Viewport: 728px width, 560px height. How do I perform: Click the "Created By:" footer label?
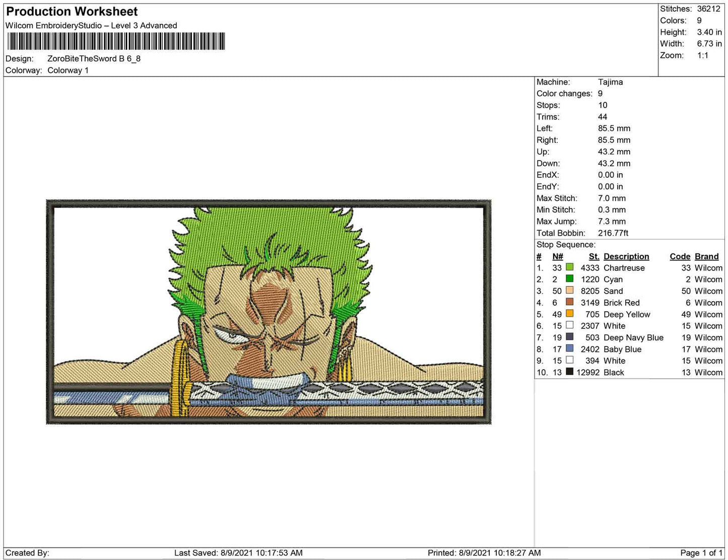point(27,553)
